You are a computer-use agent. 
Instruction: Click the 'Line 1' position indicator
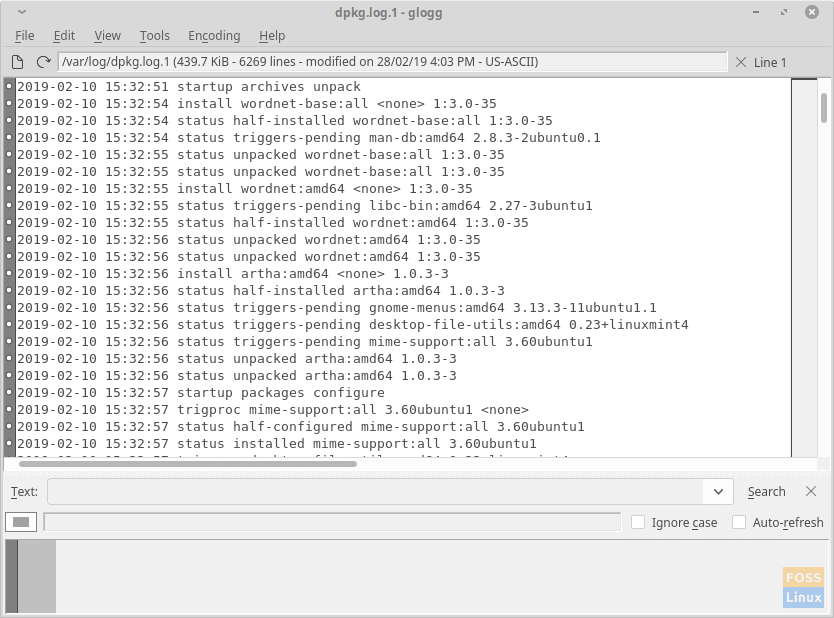coord(770,62)
